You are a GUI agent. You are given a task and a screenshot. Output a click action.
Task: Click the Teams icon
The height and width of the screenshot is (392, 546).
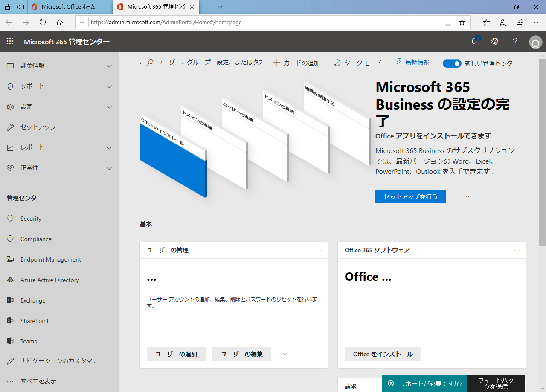(x=10, y=341)
